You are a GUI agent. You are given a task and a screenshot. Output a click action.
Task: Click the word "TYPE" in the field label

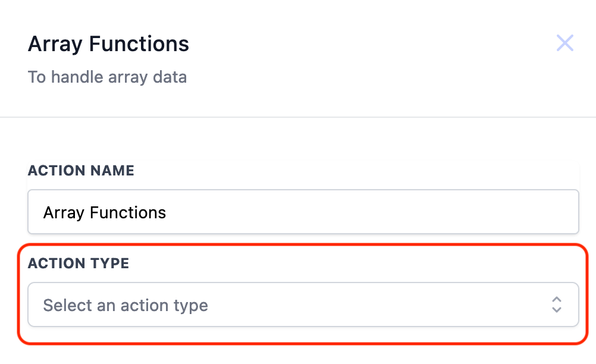pos(109,263)
